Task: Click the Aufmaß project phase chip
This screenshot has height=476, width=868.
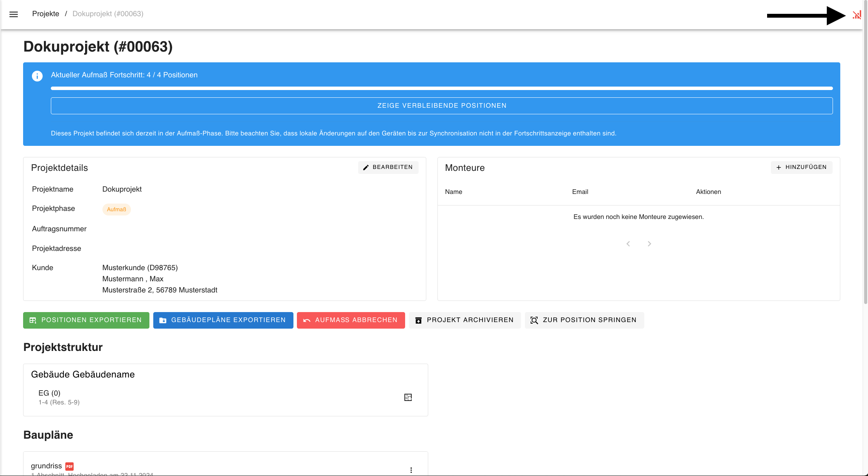Action: pyautogui.click(x=116, y=209)
